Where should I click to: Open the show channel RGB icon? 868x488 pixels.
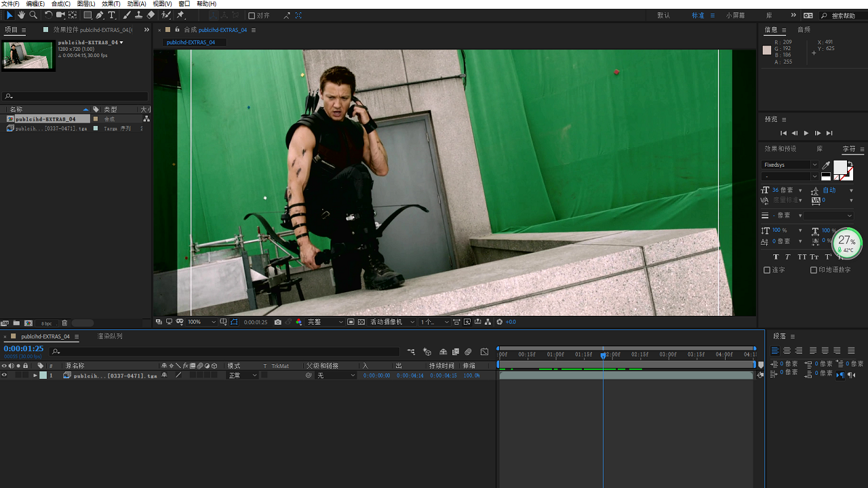[299, 322]
